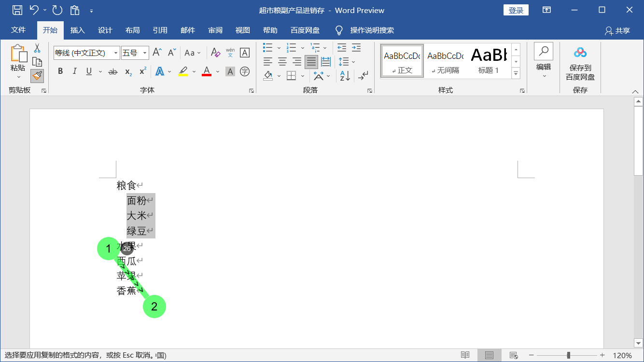Toggle bulleted list formatting
Viewport: 644px width, 362px height.
point(268,47)
